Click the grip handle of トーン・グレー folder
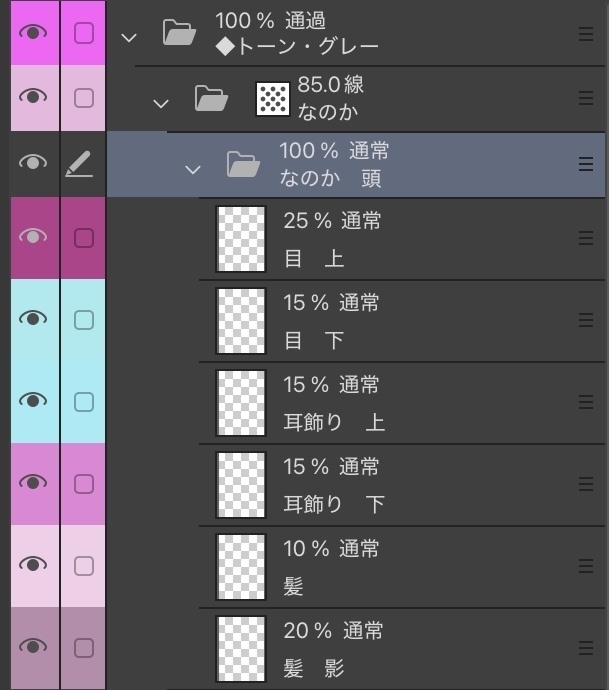This screenshot has width=609, height=690. pos(586,34)
